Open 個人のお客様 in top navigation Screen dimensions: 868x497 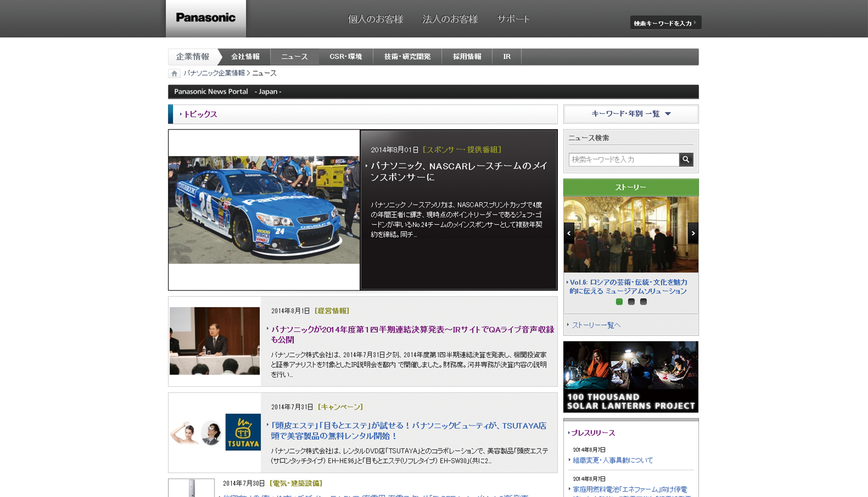tap(376, 19)
